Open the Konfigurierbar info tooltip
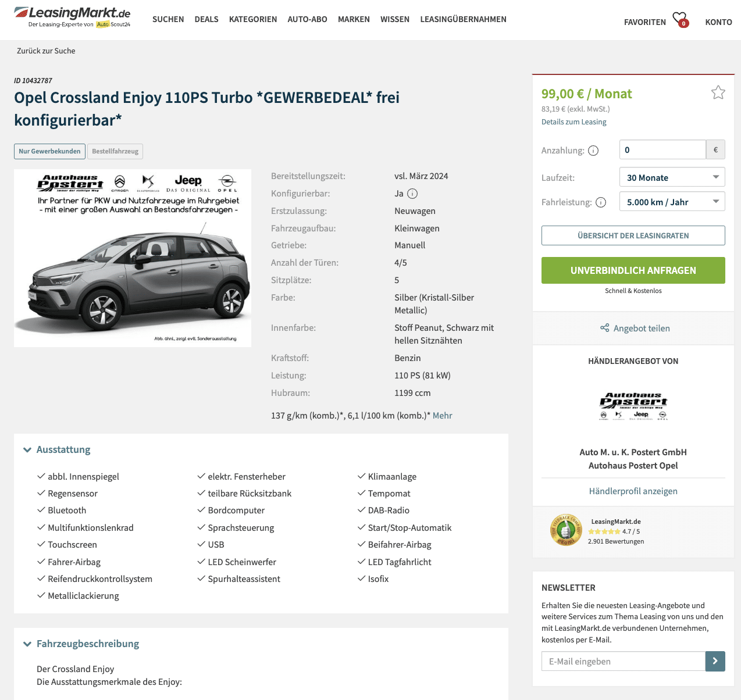 [412, 194]
